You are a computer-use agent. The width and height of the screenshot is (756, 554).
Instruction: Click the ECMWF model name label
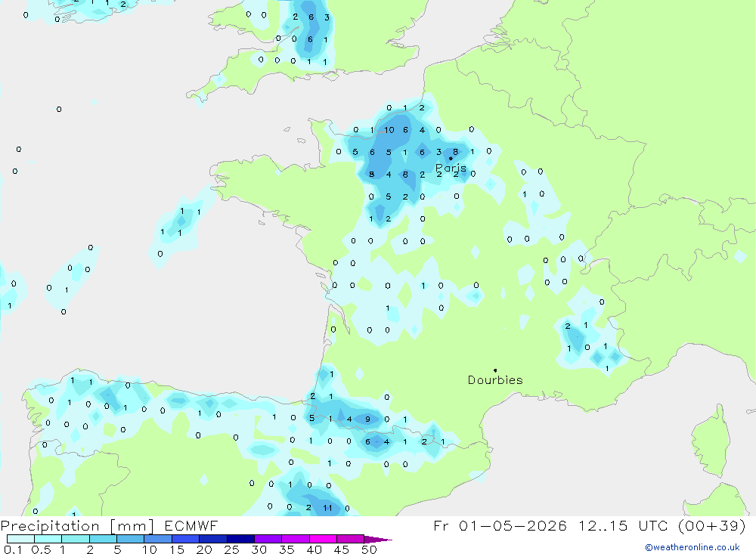[x=191, y=525]
